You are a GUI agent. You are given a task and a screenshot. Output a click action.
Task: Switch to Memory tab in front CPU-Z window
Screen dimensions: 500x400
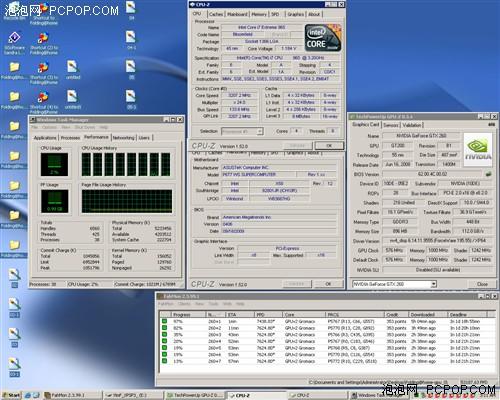point(259,14)
